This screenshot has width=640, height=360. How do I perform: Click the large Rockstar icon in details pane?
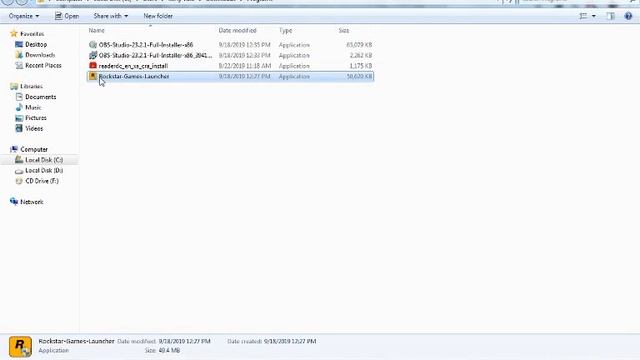click(x=20, y=347)
